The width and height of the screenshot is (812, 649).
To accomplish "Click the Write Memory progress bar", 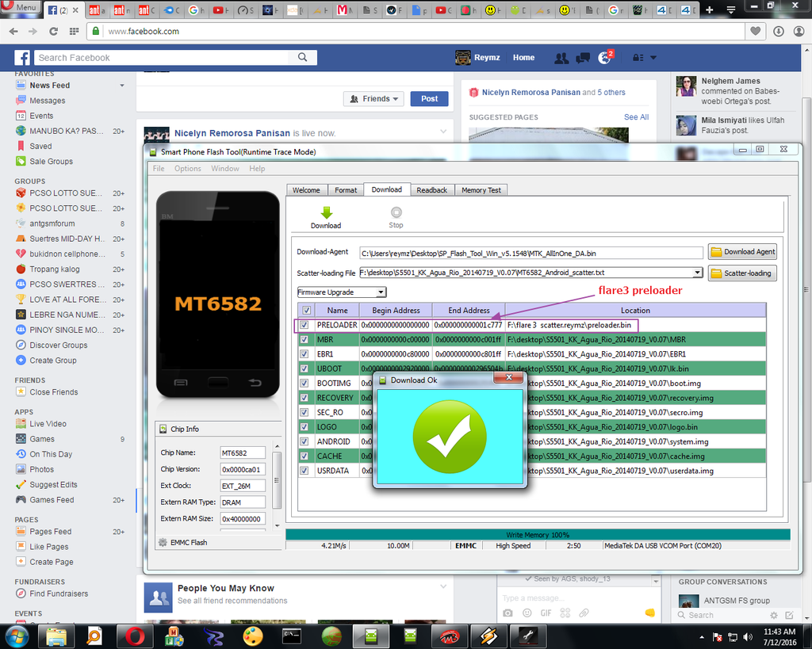I will [538, 535].
